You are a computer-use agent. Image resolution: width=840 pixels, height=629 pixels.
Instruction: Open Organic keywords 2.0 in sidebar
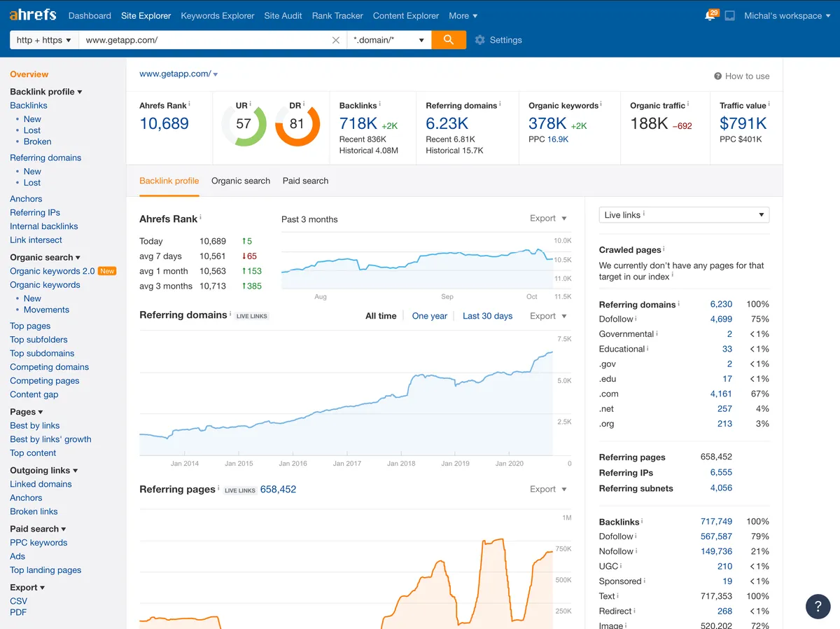tap(52, 271)
